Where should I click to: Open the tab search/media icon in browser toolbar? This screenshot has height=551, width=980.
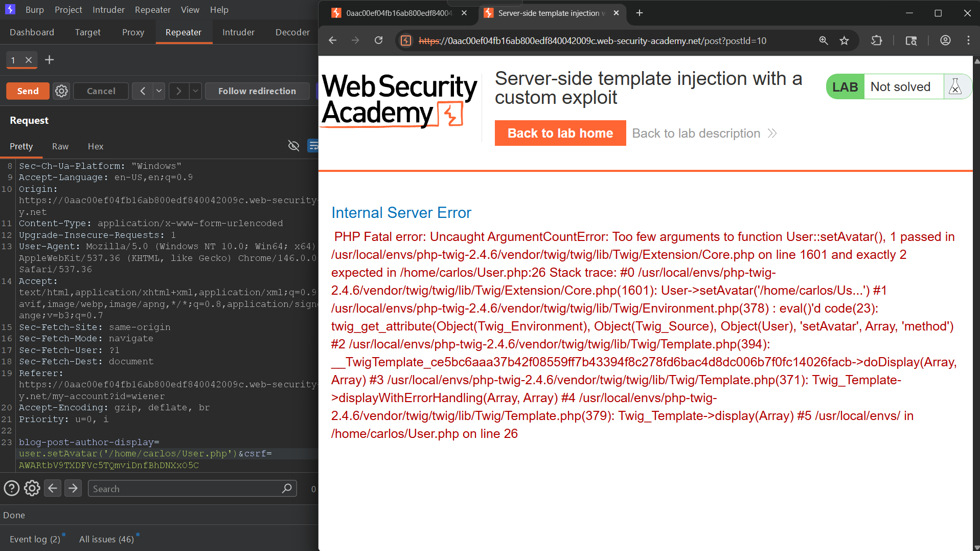tap(911, 40)
